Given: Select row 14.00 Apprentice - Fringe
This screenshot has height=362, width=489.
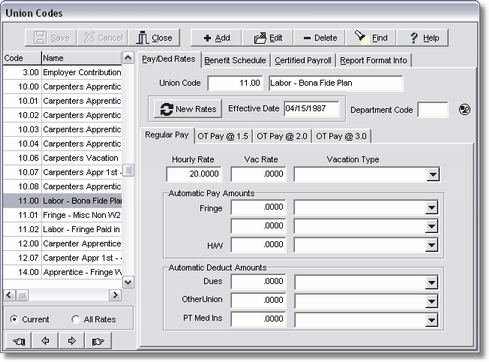Looking at the screenshot, I should 62,272.
